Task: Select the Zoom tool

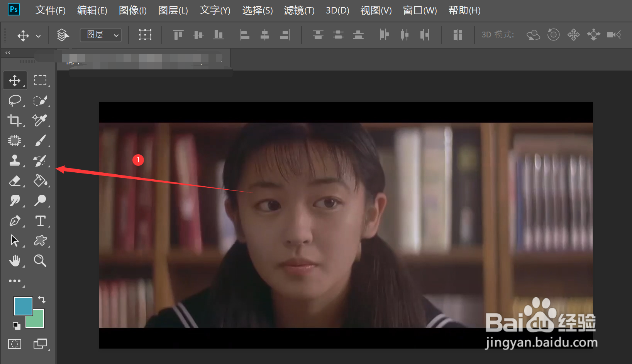Action: tap(40, 261)
